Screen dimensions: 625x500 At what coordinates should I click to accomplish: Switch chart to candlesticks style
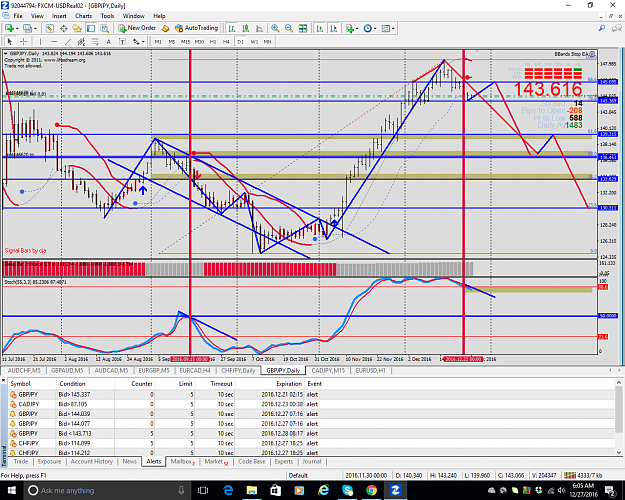tap(246, 28)
